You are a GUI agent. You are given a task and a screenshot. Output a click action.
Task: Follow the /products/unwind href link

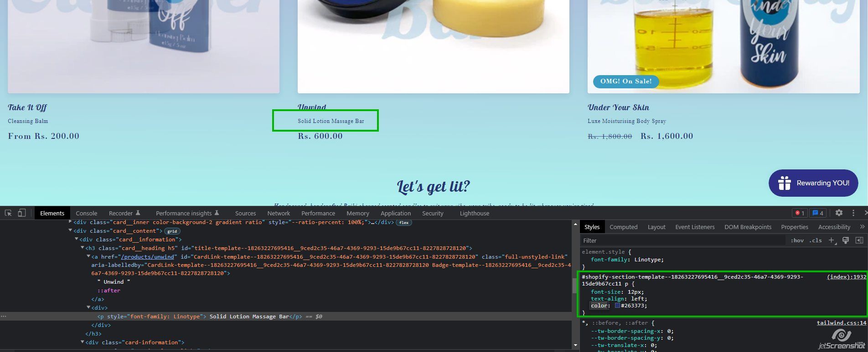click(147, 257)
